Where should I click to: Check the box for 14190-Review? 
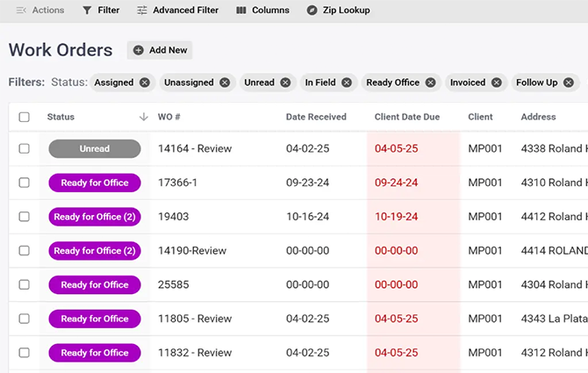[24, 250]
